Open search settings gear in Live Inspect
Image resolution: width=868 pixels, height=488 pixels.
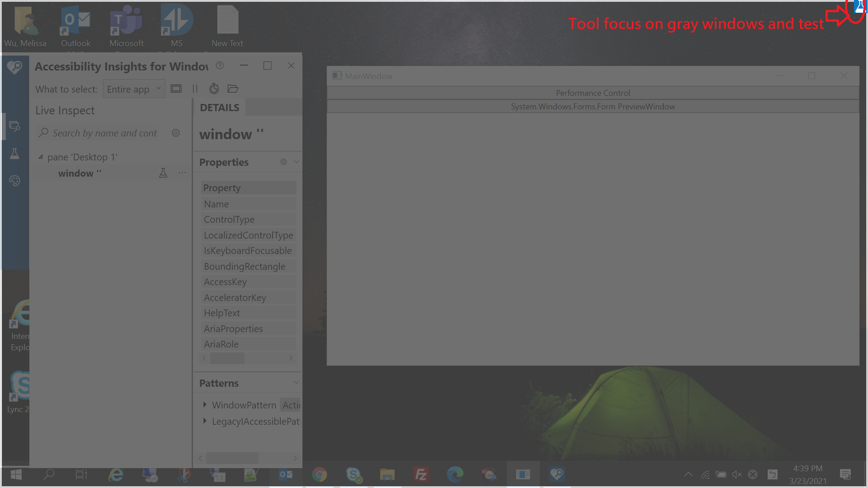point(176,133)
